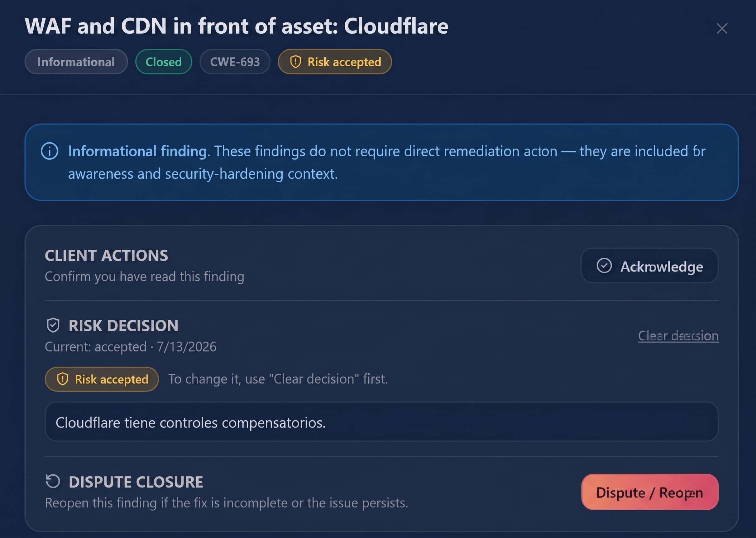Click the shield check icon beside Risk Decision
The width and height of the screenshot is (756, 538).
[x=53, y=325]
